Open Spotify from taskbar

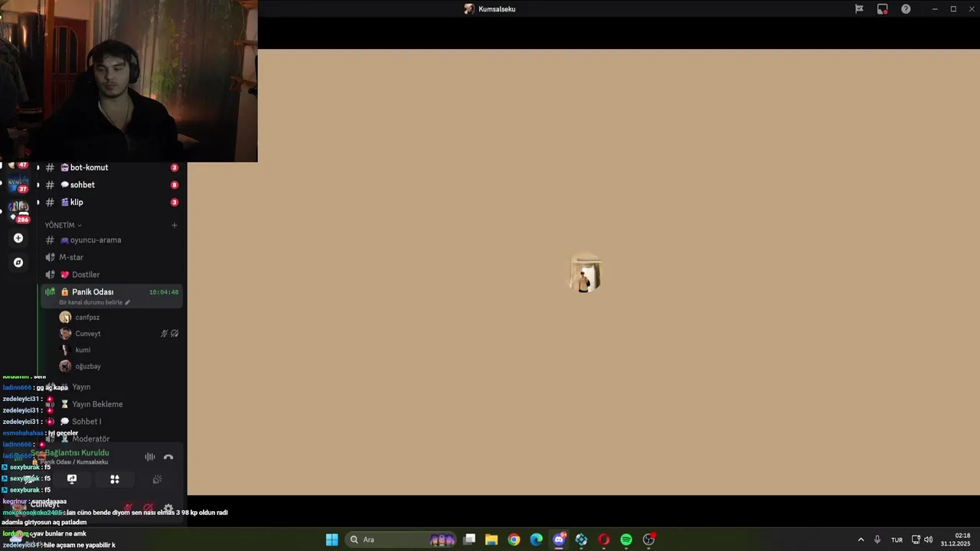626,540
